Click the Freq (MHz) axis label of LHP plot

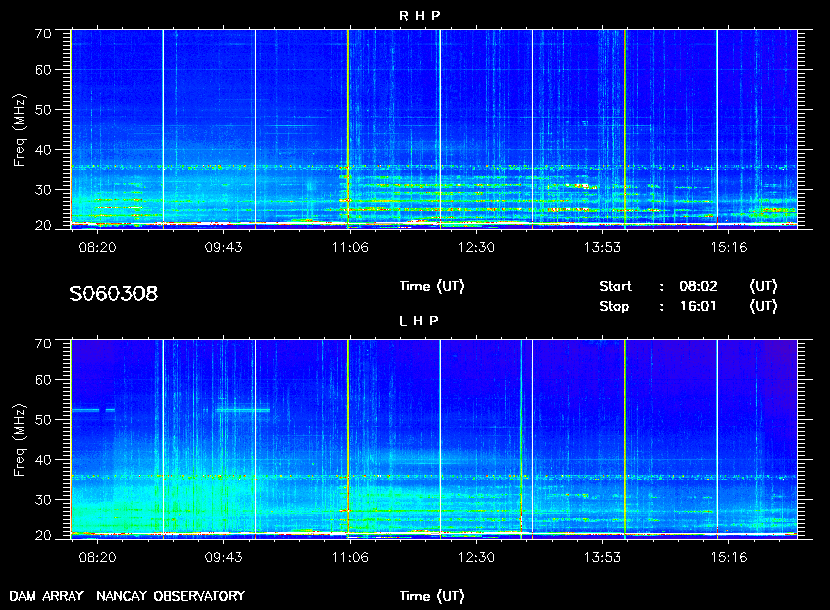(19, 441)
